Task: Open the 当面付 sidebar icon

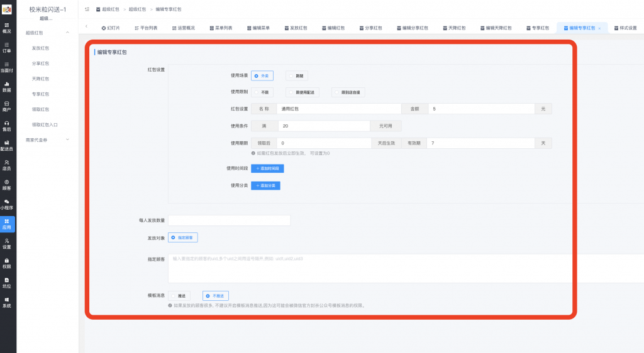Action: click(x=6, y=67)
